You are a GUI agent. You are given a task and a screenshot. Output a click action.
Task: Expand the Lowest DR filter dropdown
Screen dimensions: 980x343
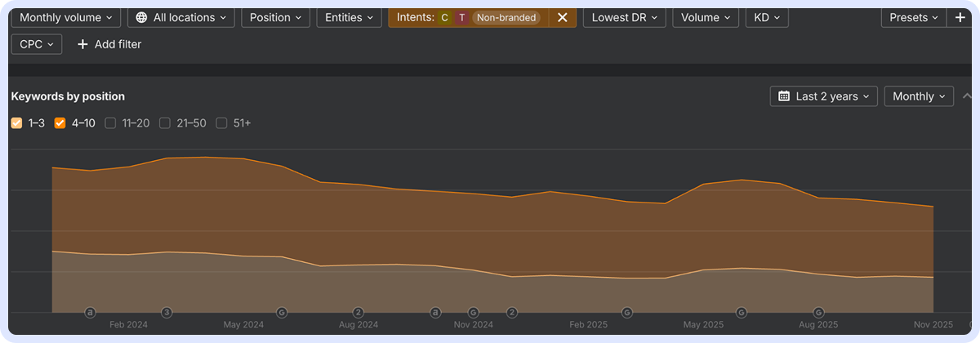(x=624, y=17)
